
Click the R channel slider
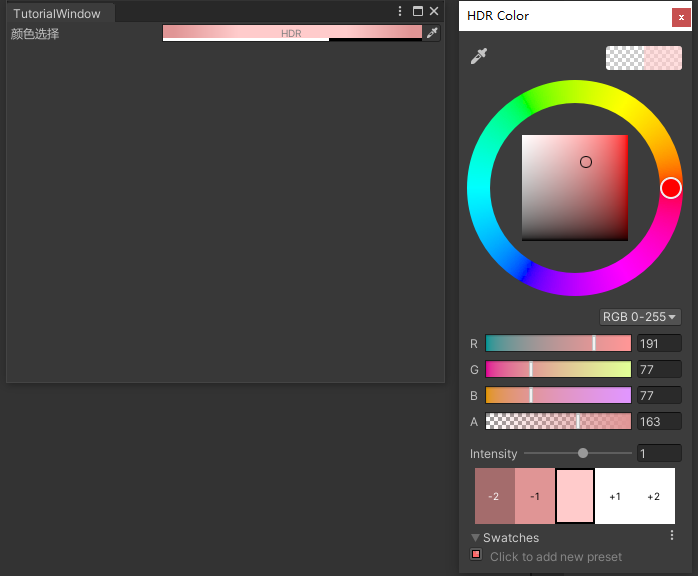(558, 343)
